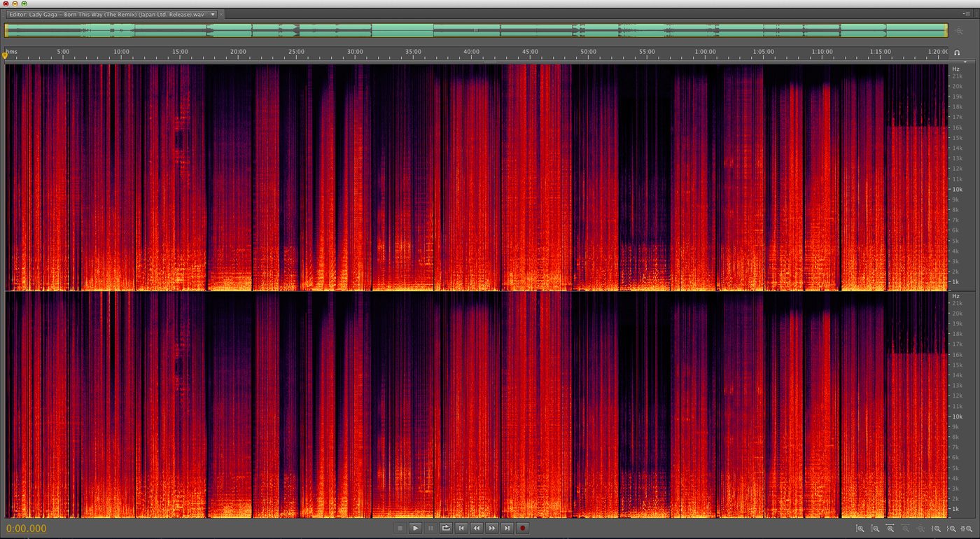Open the Editor file dropdown arrow
The height and width of the screenshot is (539, 980).
[213, 14]
